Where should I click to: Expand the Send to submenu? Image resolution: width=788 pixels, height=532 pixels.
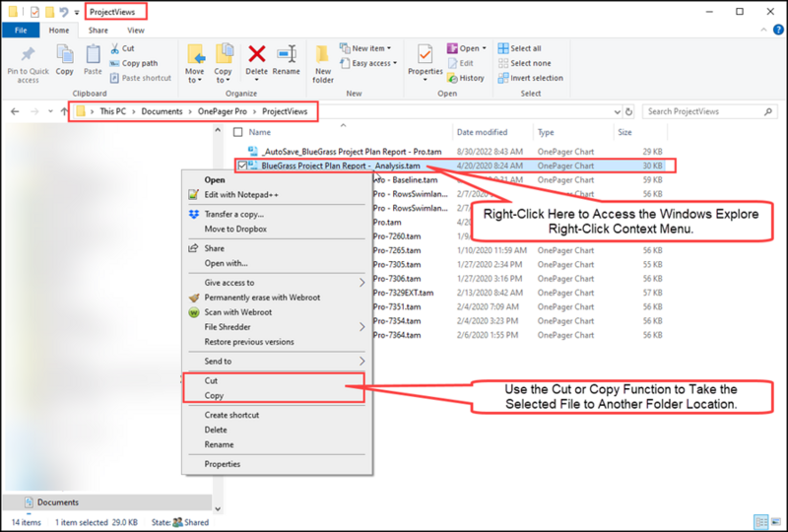coord(361,361)
